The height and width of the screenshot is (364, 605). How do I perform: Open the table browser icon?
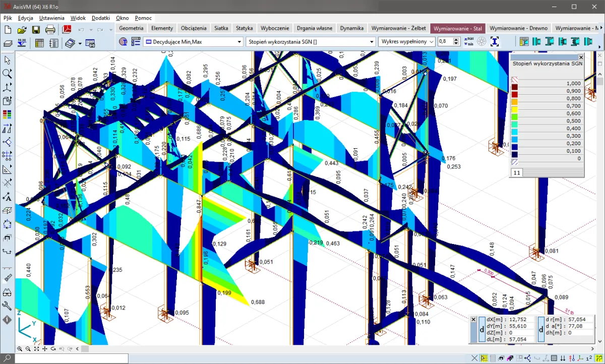pyautogui.click(x=39, y=43)
